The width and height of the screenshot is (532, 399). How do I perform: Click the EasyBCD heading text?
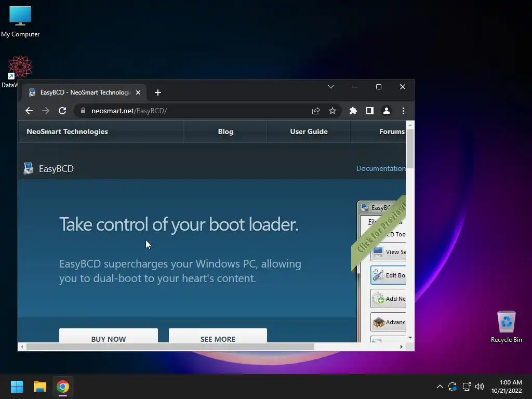(56, 169)
